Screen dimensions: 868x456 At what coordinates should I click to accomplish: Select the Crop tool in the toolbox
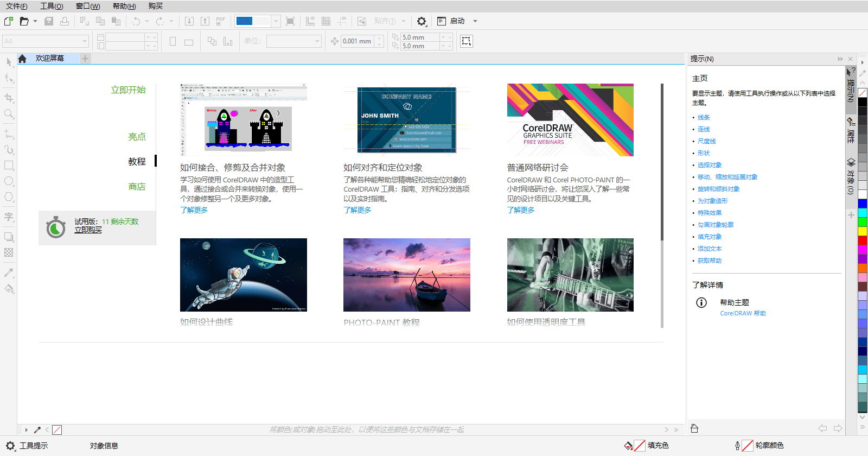pos(9,98)
